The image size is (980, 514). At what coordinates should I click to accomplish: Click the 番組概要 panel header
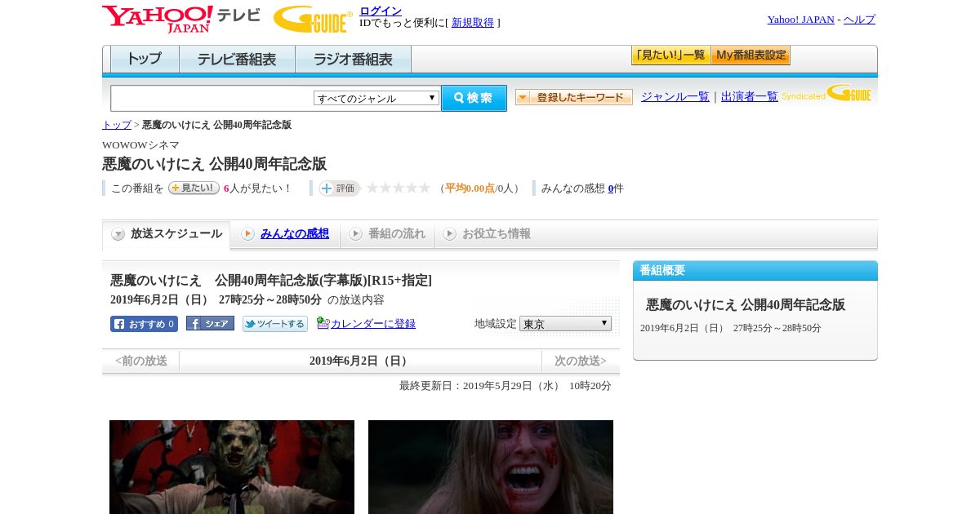(x=755, y=271)
